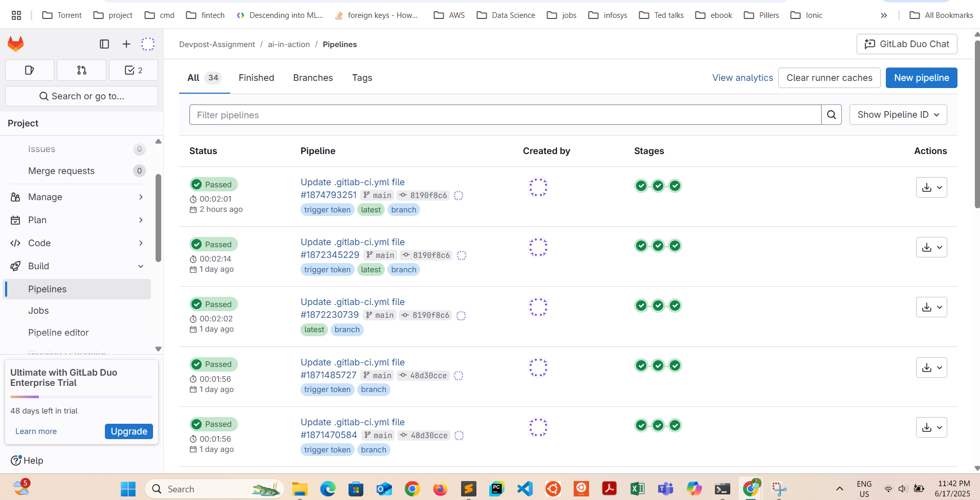980x500 pixels.
Task: Open Microsoft Teams from the taskbar
Action: coord(665,489)
